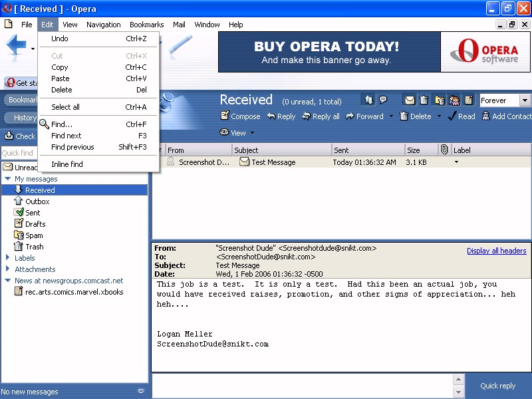
Task: Choose Find next from the Edit menu
Action: click(98, 136)
